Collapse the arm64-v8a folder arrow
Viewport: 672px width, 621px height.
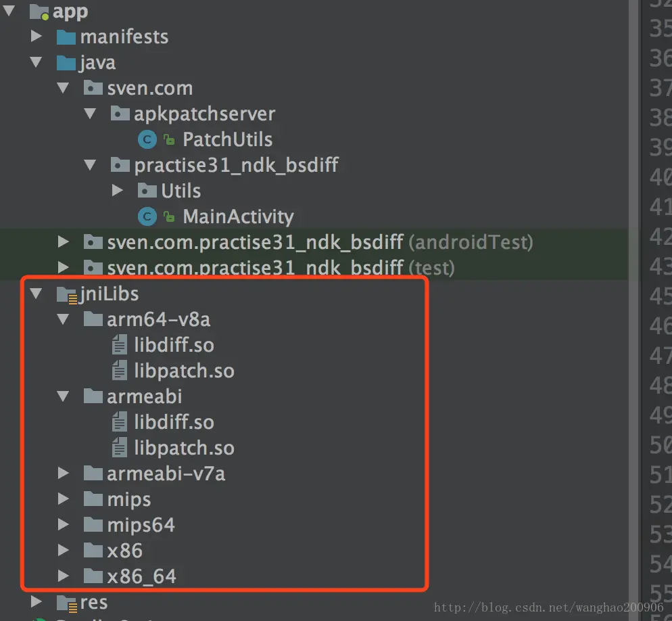(63, 319)
